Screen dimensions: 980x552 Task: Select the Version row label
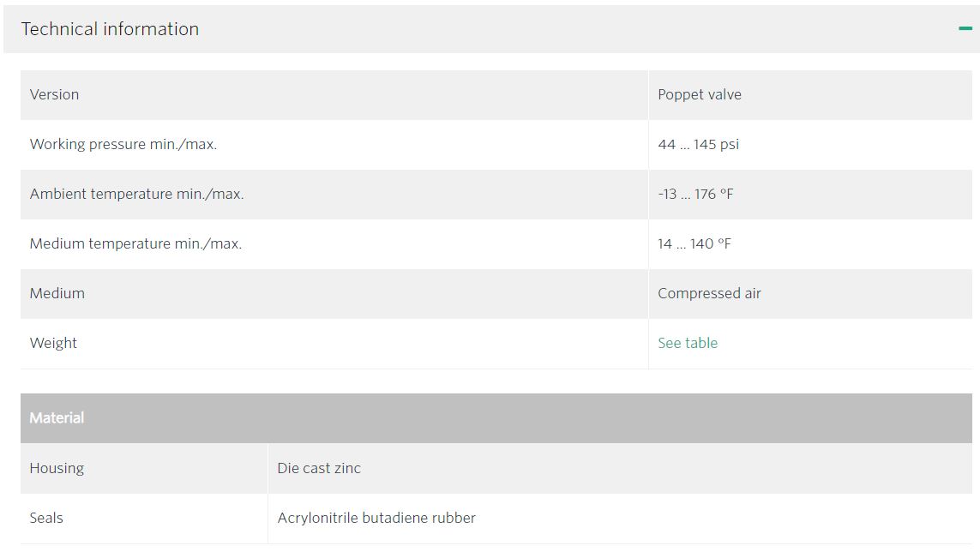(54, 94)
